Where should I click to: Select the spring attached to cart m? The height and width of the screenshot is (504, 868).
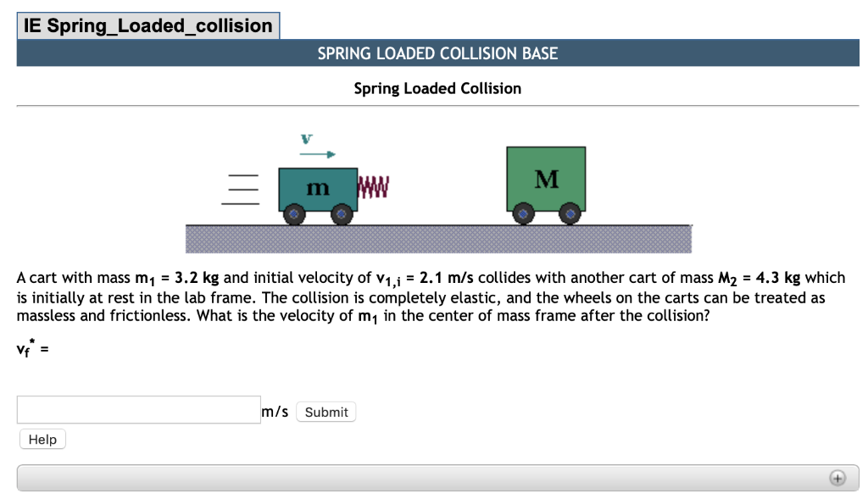375,187
